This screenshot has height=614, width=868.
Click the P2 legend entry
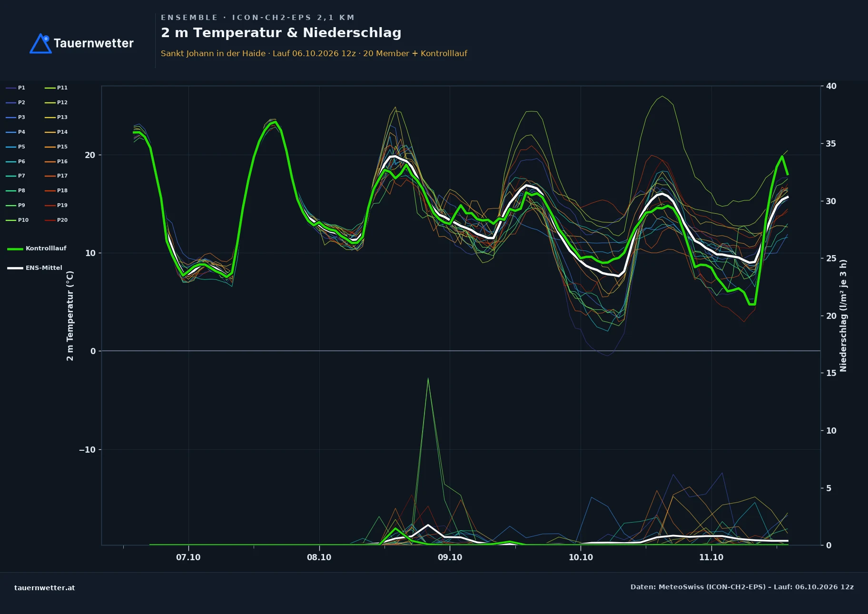16,102
